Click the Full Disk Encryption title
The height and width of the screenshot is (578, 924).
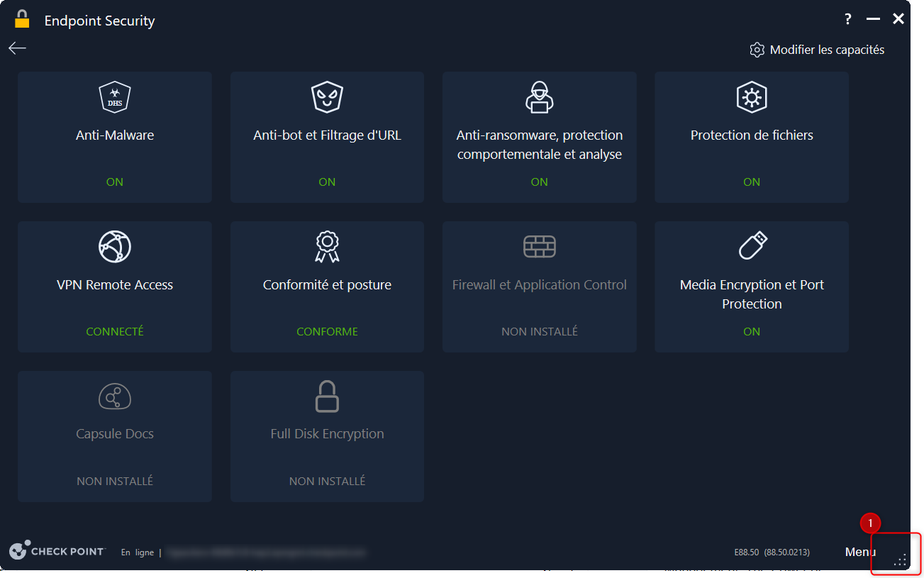(x=327, y=433)
